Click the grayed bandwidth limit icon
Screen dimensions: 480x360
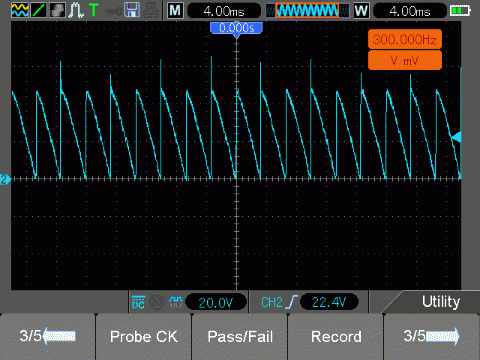coord(157,302)
